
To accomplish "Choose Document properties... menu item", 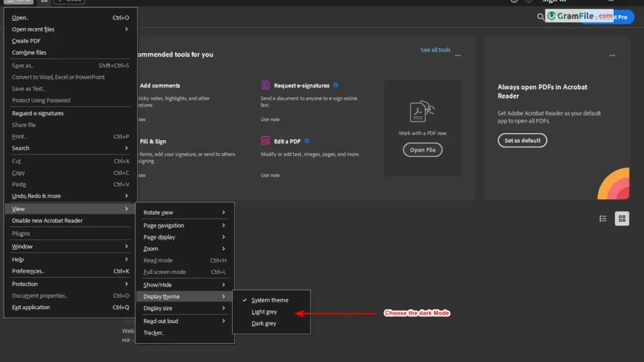I will point(70,295).
